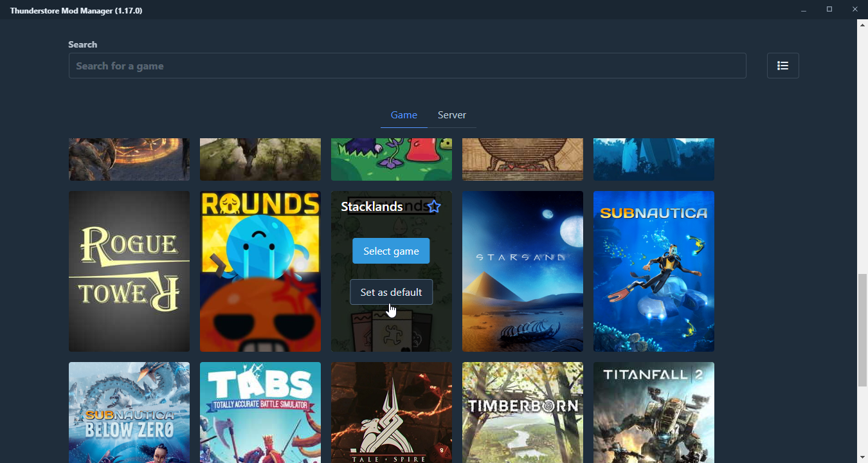Open the ROUNDS game thumbnail

point(260,271)
